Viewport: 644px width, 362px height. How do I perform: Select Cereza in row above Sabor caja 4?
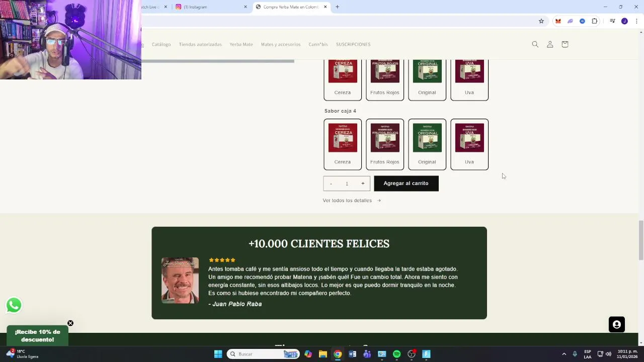click(x=343, y=80)
